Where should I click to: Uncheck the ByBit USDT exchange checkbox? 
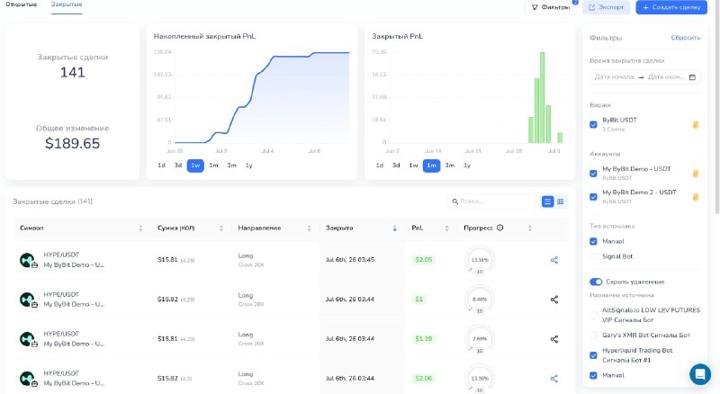coord(593,124)
